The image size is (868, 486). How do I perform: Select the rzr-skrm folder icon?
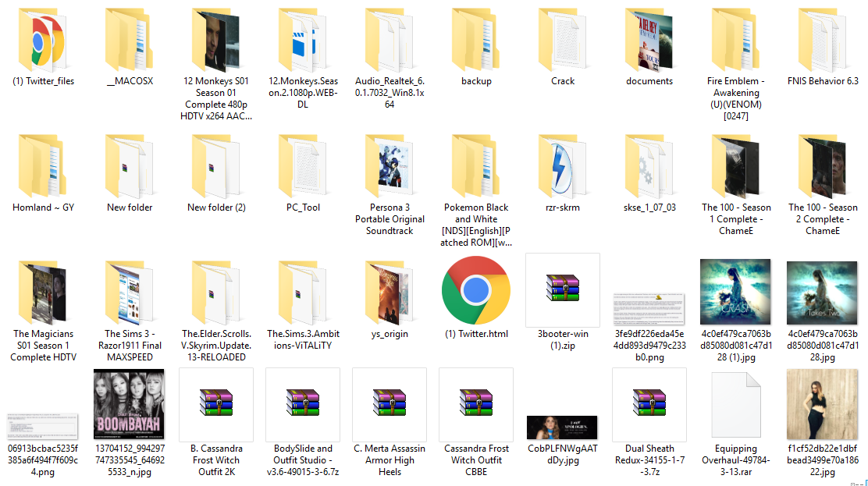click(x=563, y=166)
